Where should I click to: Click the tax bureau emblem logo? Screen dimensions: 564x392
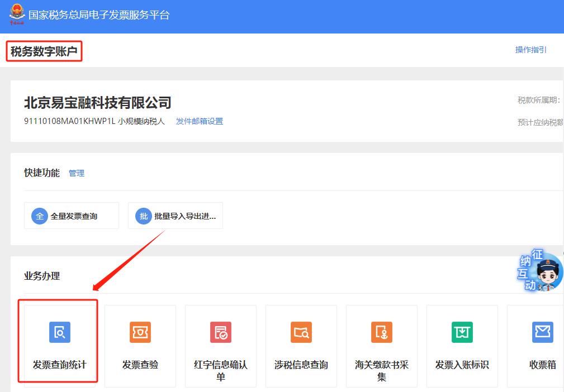[x=17, y=14]
